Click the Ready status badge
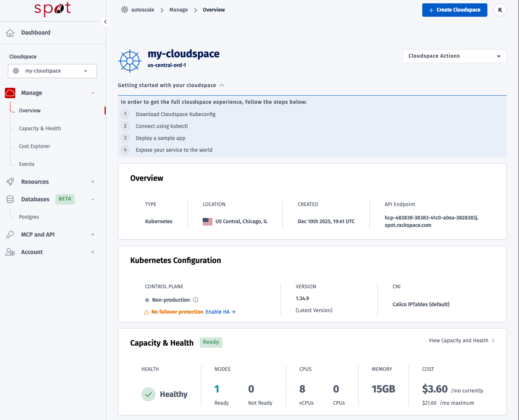Viewport: 519px width, 420px height. pos(211,342)
